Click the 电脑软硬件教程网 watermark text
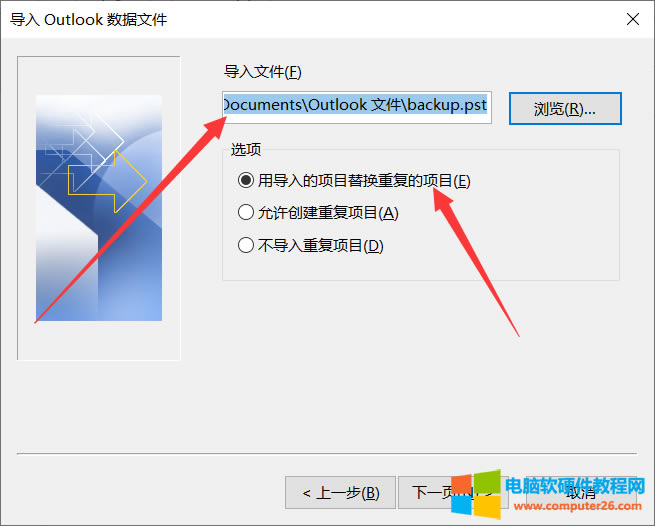 pos(575,486)
